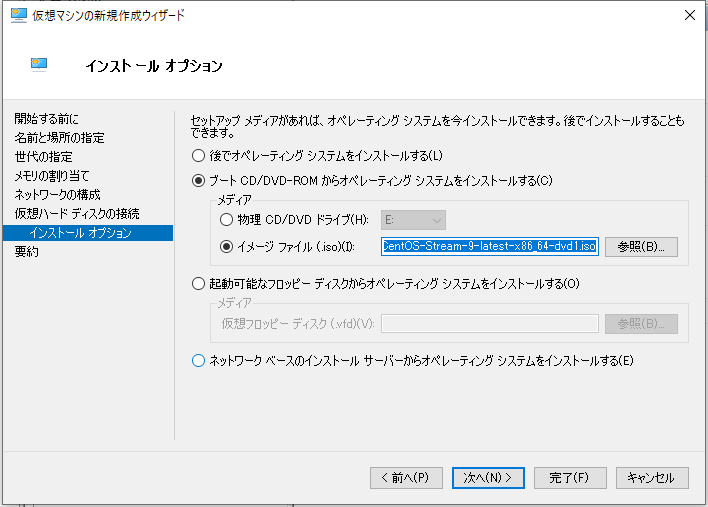The height and width of the screenshot is (507, 708).
Task: Switch to ネットワークの構成 page
Action: (57, 195)
